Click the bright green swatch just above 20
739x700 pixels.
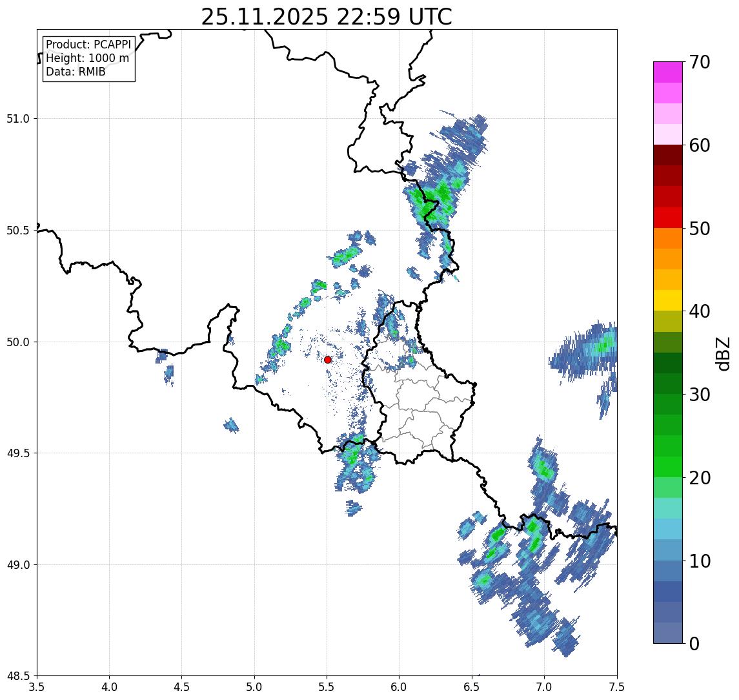pos(668,467)
